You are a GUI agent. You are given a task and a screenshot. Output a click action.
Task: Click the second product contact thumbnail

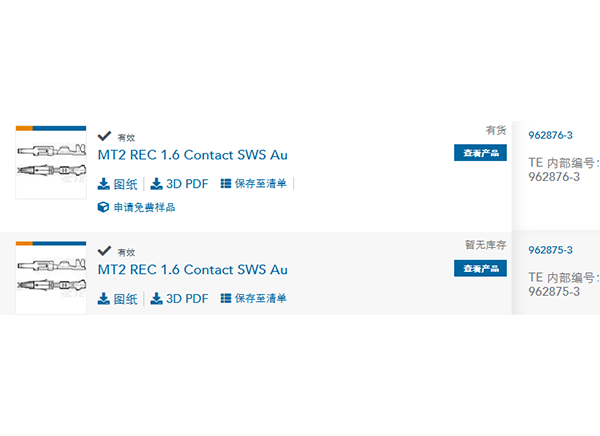[x=51, y=278]
